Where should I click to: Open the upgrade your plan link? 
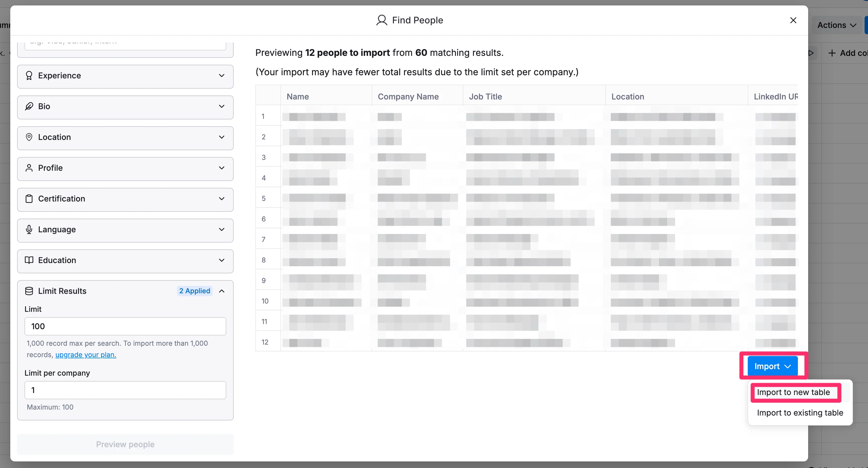[x=85, y=355]
